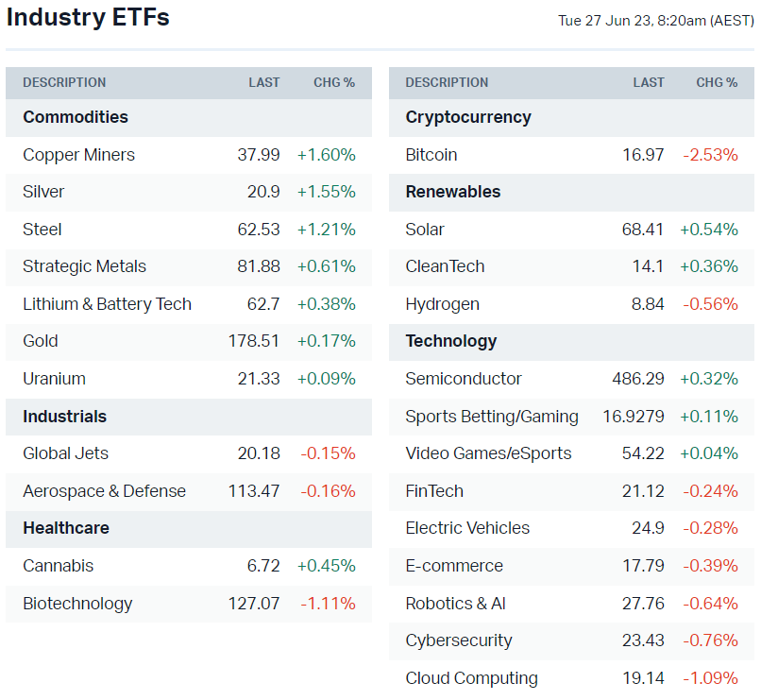761x700 pixels.
Task: Click the Gold last price 178.51
Action: tap(254, 341)
